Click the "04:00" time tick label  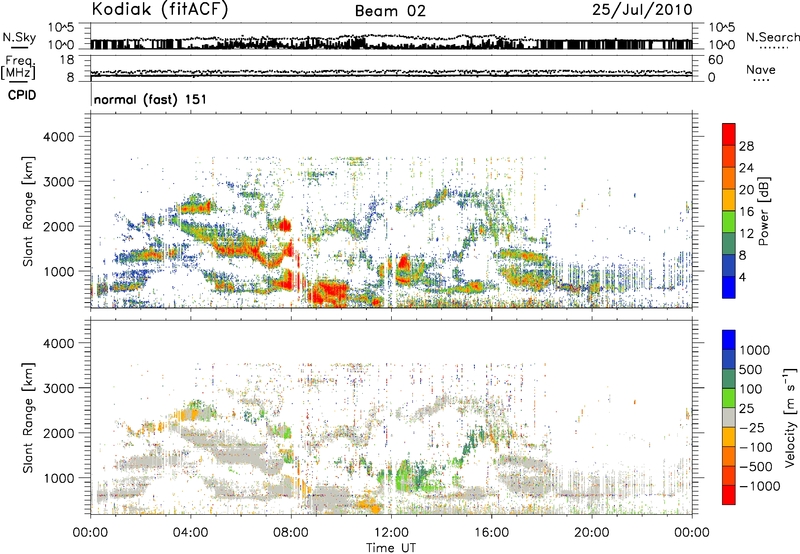[x=190, y=533]
